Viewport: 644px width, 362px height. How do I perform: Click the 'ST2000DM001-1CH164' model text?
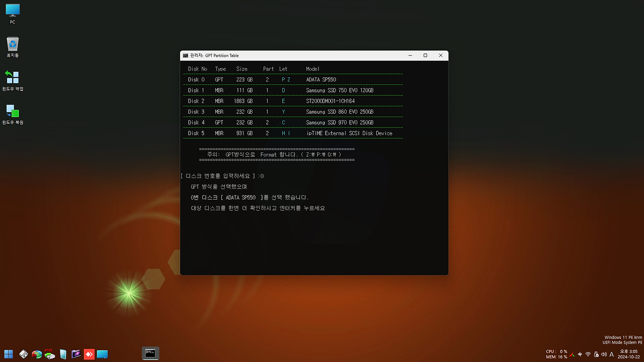click(331, 101)
